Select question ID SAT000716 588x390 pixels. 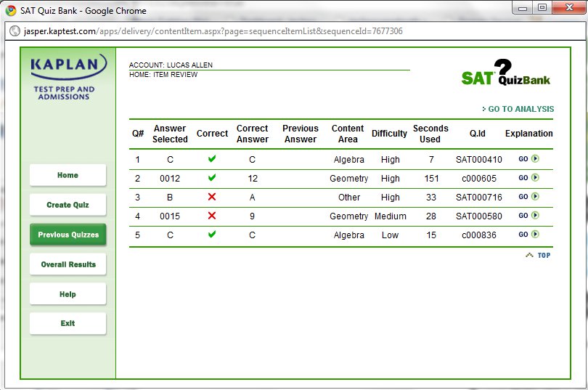479,198
